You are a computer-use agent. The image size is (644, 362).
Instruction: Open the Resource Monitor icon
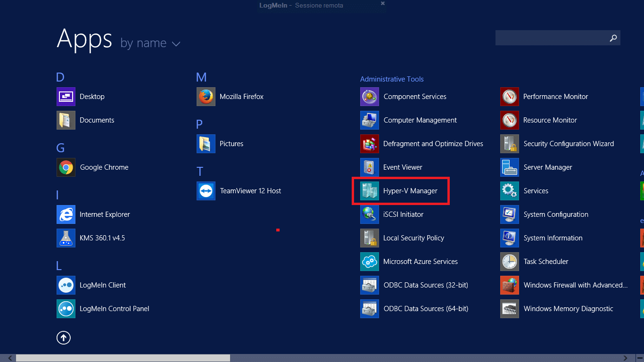click(510, 120)
